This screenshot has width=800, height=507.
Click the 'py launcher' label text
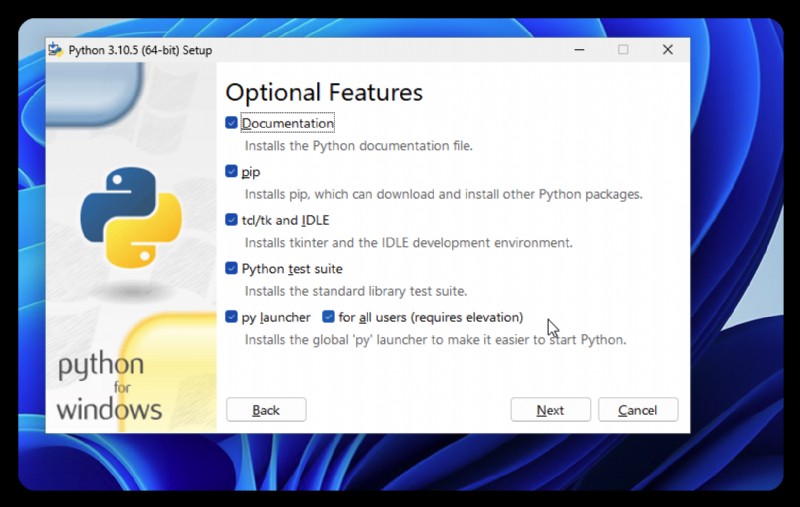pyautogui.click(x=276, y=317)
